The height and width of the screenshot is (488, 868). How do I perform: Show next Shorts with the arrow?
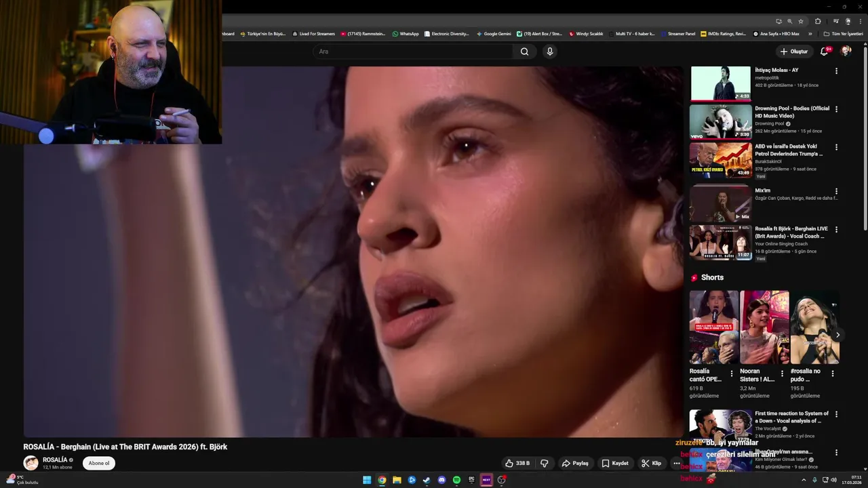[x=837, y=335]
